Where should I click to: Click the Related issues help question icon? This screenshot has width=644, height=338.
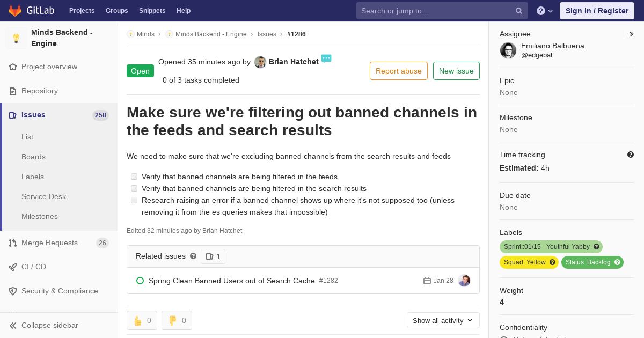pyautogui.click(x=193, y=256)
